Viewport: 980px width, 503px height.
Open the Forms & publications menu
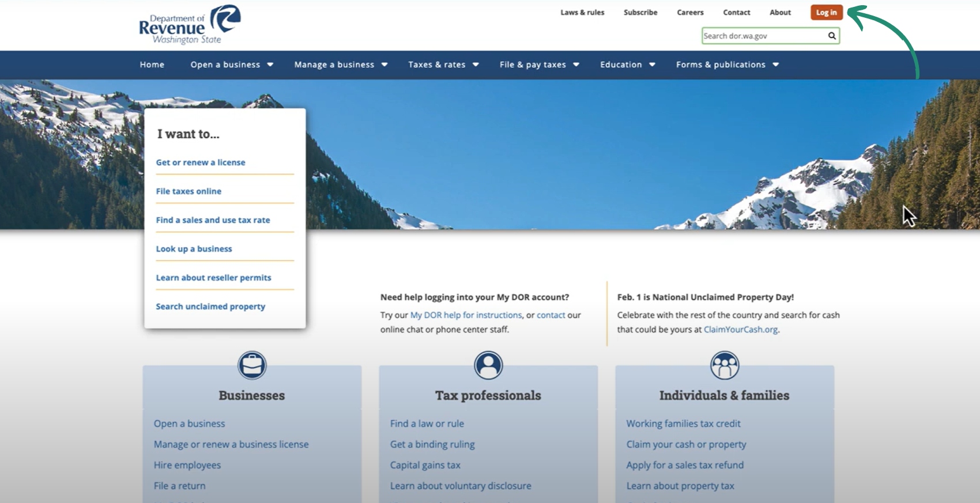pyautogui.click(x=721, y=65)
